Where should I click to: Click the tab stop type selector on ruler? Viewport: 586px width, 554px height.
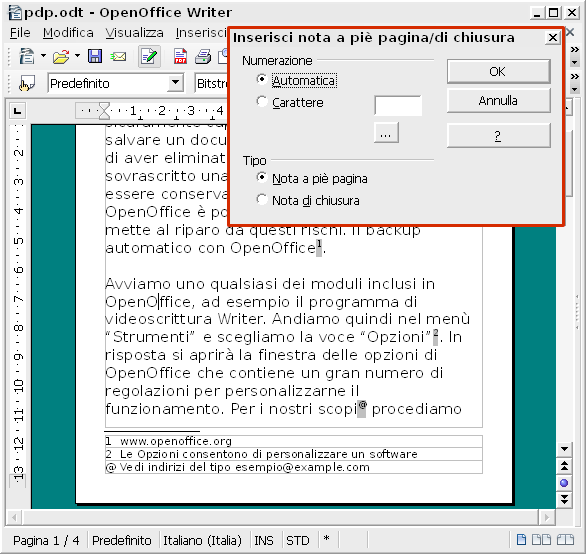click(x=17, y=111)
